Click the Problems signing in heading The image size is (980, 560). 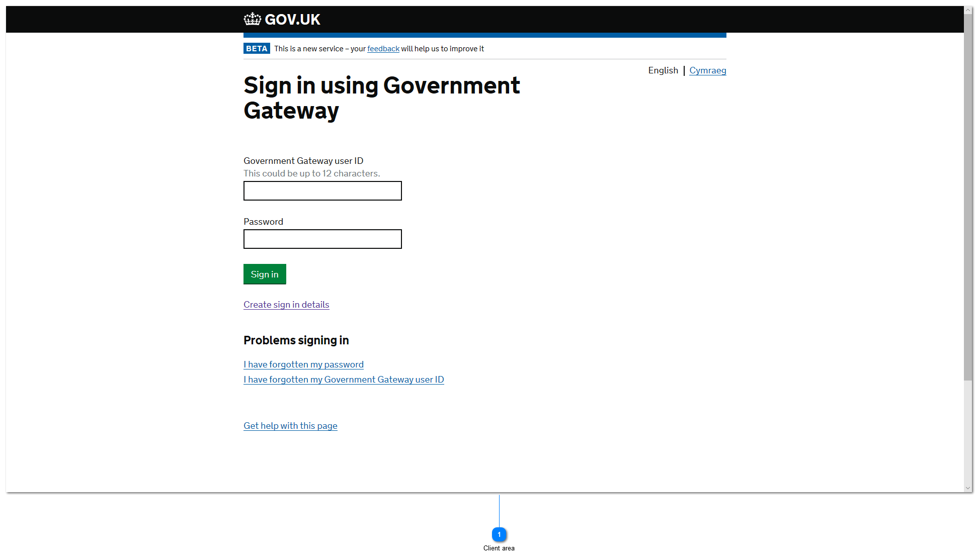pyautogui.click(x=296, y=340)
